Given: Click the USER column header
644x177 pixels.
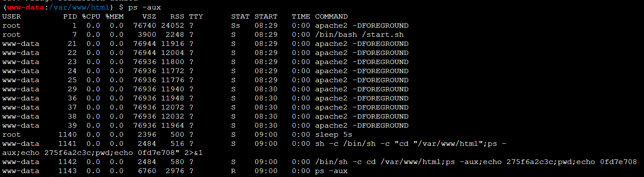Looking at the screenshot, I should [x=11, y=16].
